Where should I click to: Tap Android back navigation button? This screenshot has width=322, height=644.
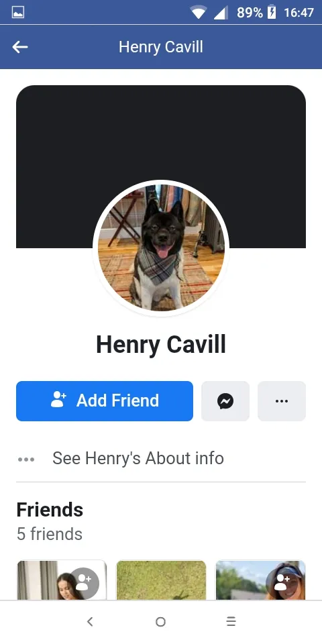(90, 622)
